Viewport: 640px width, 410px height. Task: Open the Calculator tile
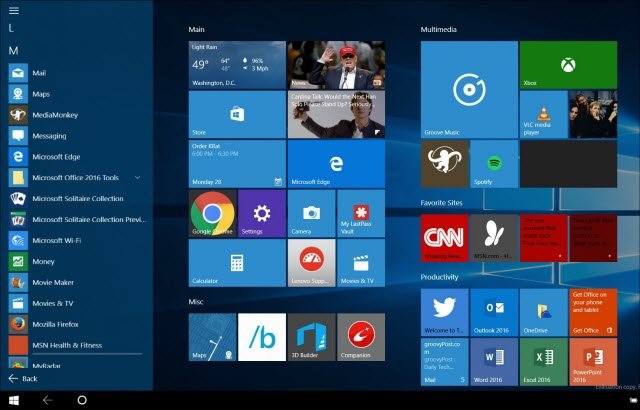237,263
